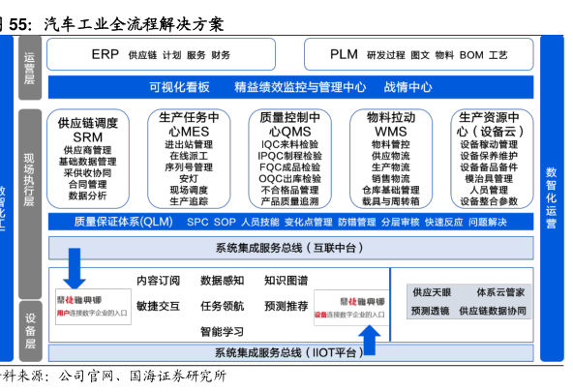This screenshot has height=392, width=573.
Task: Click the '物料拉动 WMS' heading
Action: click(x=391, y=124)
